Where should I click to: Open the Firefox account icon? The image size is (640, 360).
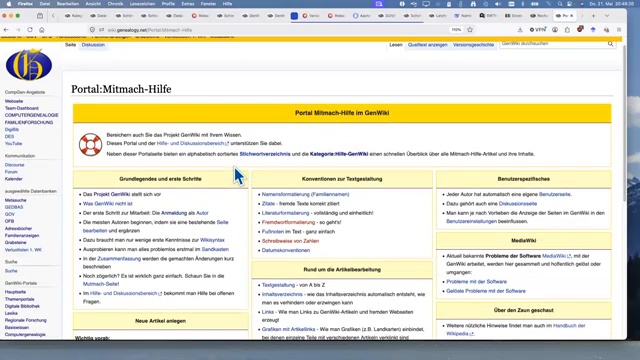555,30
